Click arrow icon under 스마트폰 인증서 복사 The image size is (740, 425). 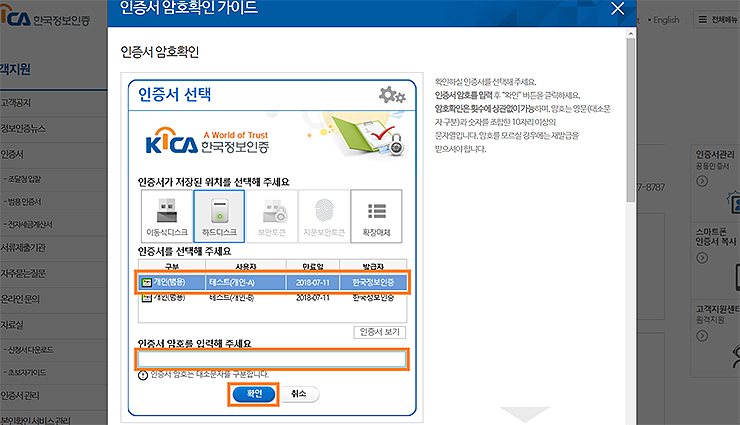[702, 258]
